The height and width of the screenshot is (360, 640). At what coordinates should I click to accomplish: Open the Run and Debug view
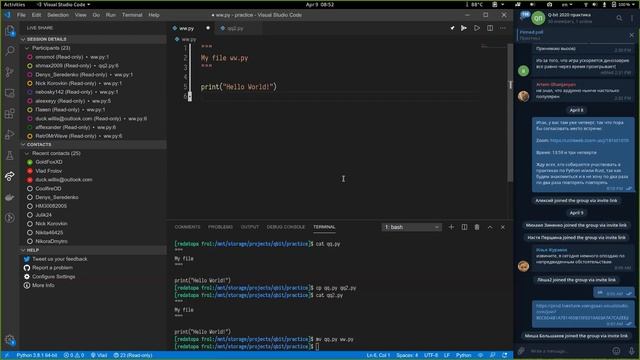[x=10, y=135]
